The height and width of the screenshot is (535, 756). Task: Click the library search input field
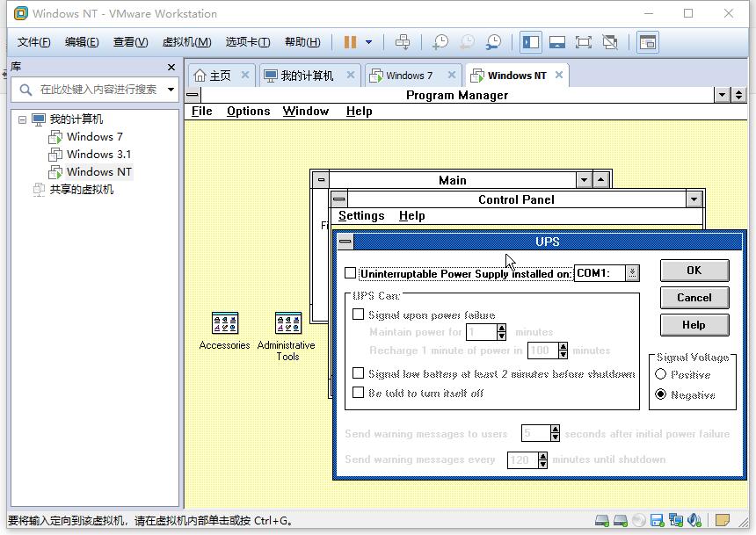(x=98, y=90)
